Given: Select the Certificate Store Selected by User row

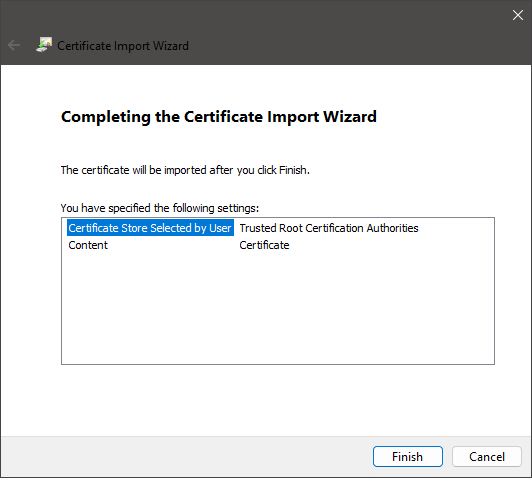Looking at the screenshot, I should coord(150,228).
